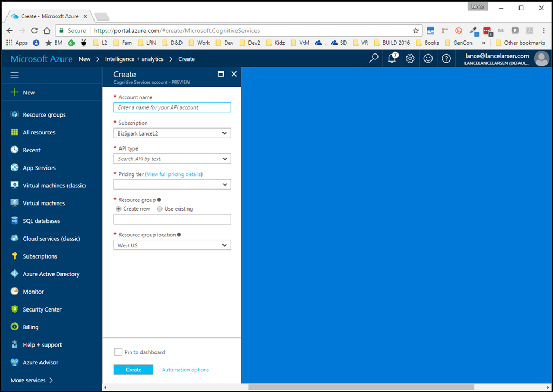Show notifications bell with 7 alerts
The width and height of the screenshot is (553, 392).
coord(393,58)
